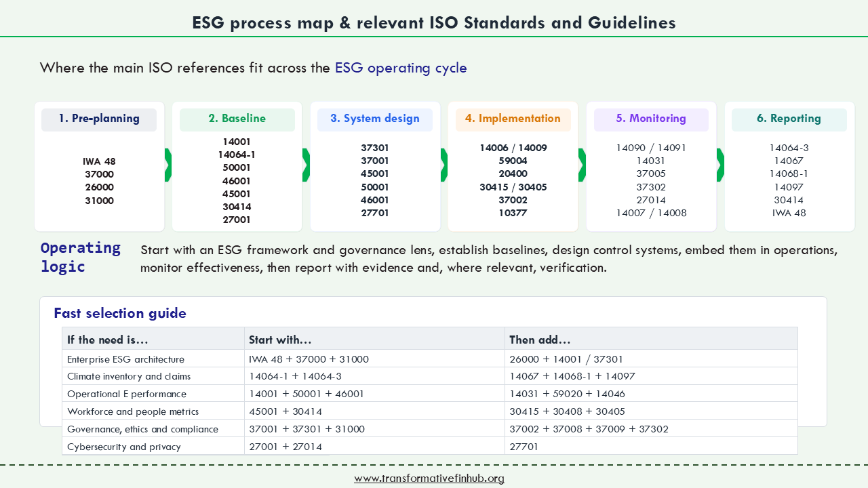Screen dimensions: 868x488
Task: Click the green arrow between Monitoring and Reporting
Action: [720, 165]
